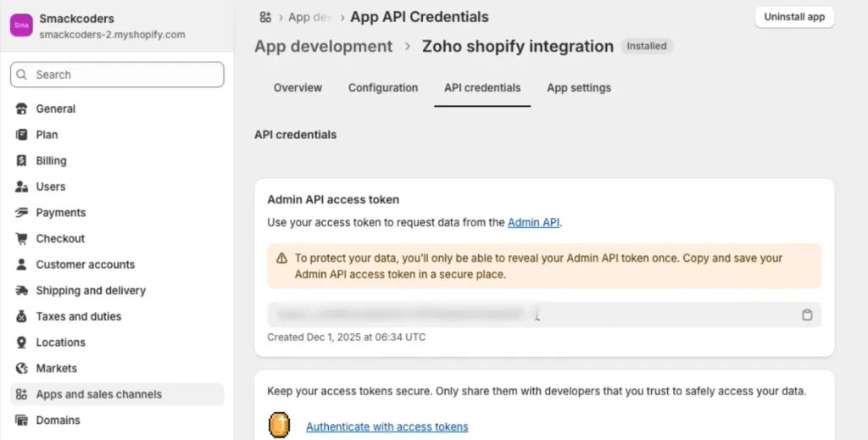Click the Shipping and delivery truck icon
Viewport: 868px width, 440px height.
click(x=21, y=291)
